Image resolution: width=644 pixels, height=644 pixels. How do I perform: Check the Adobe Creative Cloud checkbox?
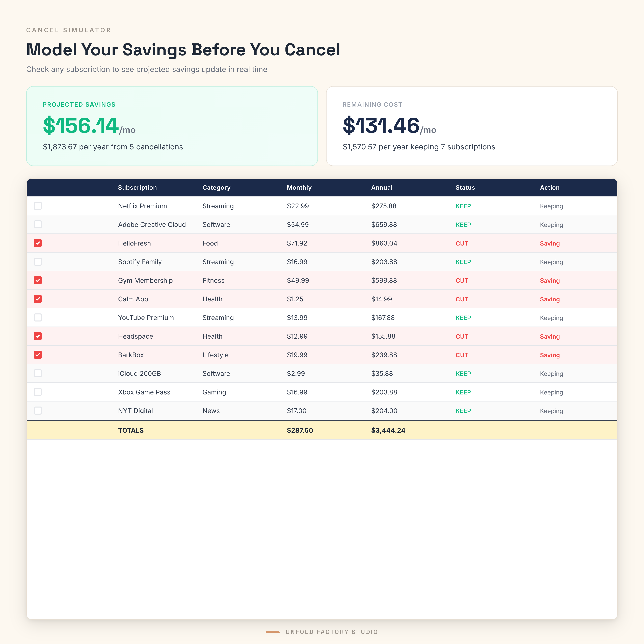tap(38, 224)
